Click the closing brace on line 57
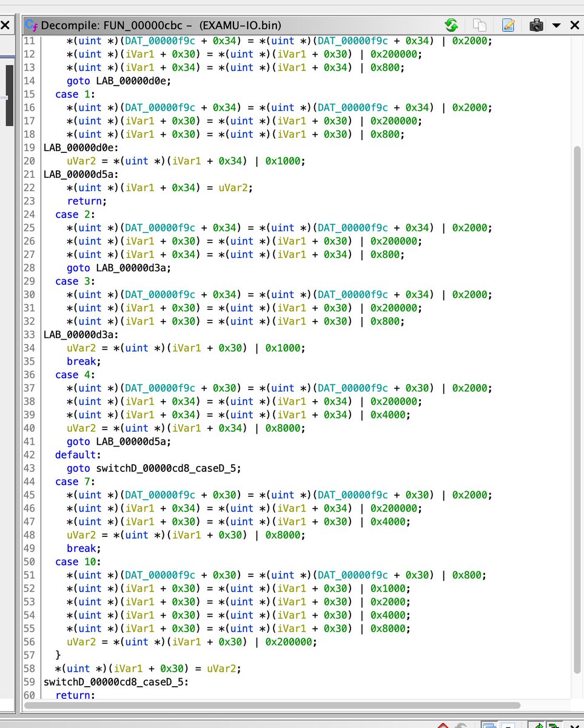584x728 pixels. click(x=58, y=655)
